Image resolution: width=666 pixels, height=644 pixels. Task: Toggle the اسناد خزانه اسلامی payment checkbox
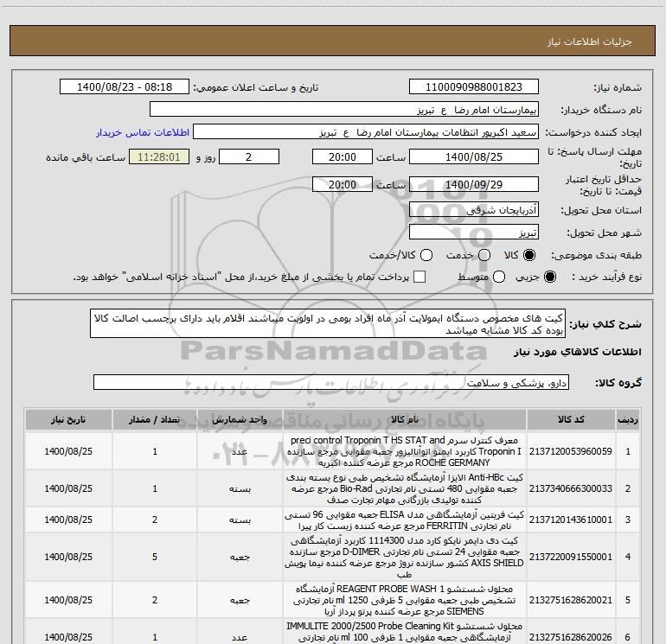tap(419, 277)
